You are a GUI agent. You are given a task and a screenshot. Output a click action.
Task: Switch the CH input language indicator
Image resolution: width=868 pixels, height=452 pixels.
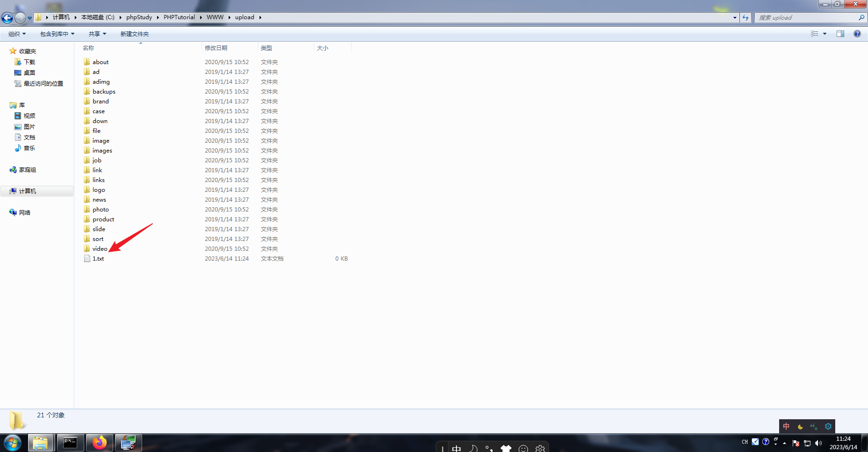[x=745, y=442]
